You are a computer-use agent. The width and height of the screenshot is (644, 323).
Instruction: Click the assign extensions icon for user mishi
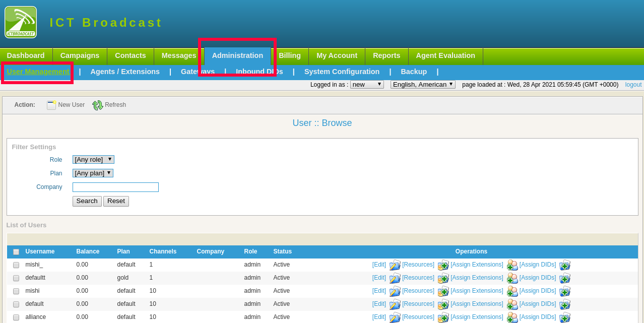[512, 291]
